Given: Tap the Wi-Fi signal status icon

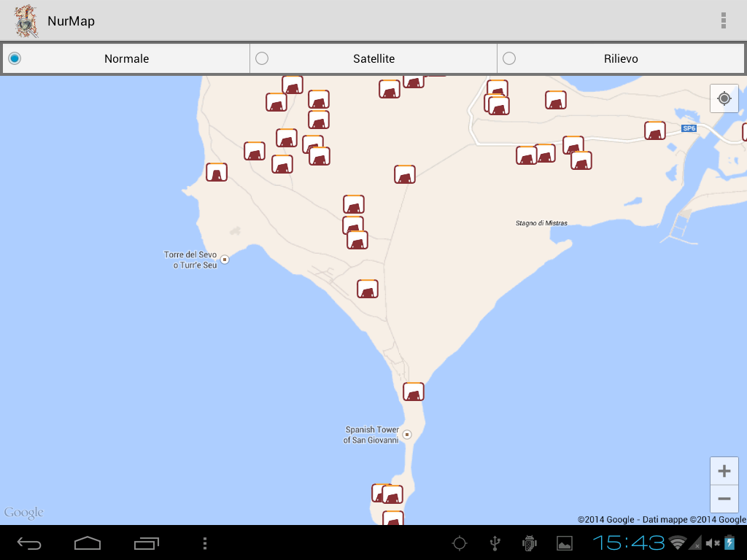Looking at the screenshot, I should pos(678,542).
